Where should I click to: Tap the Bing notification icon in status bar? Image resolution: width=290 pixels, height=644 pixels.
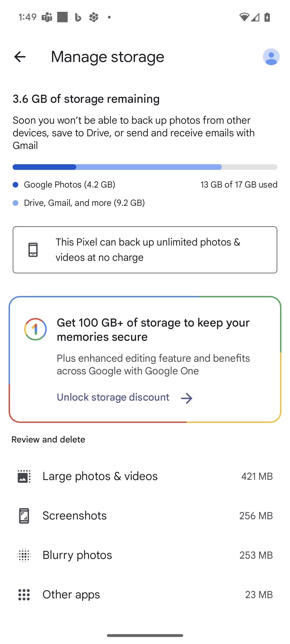point(78,17)
